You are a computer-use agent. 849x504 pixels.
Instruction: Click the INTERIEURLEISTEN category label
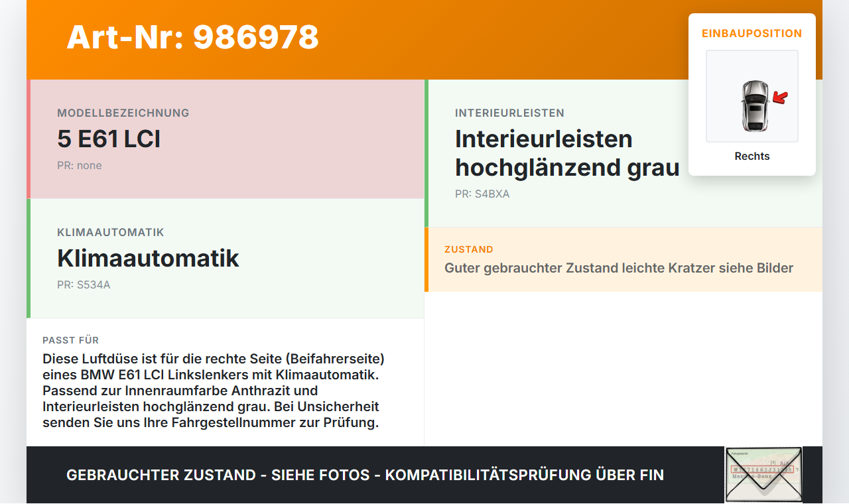coord(509,113)
